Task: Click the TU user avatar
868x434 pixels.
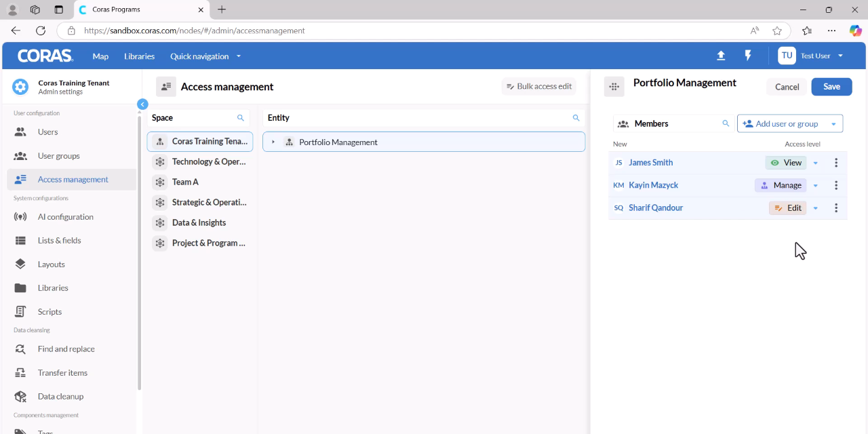Action: point(787,56)
